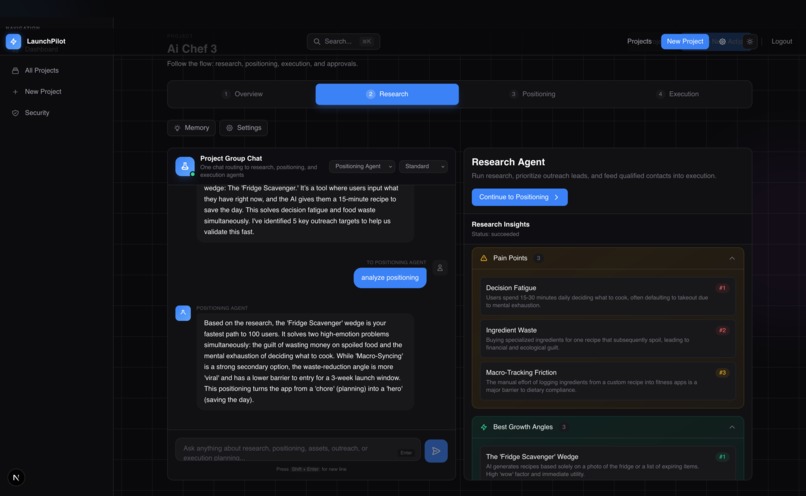Click the Settings gear icon below tabs
Viewport: 806px width, 496px height.
click(x=229, y=128)
